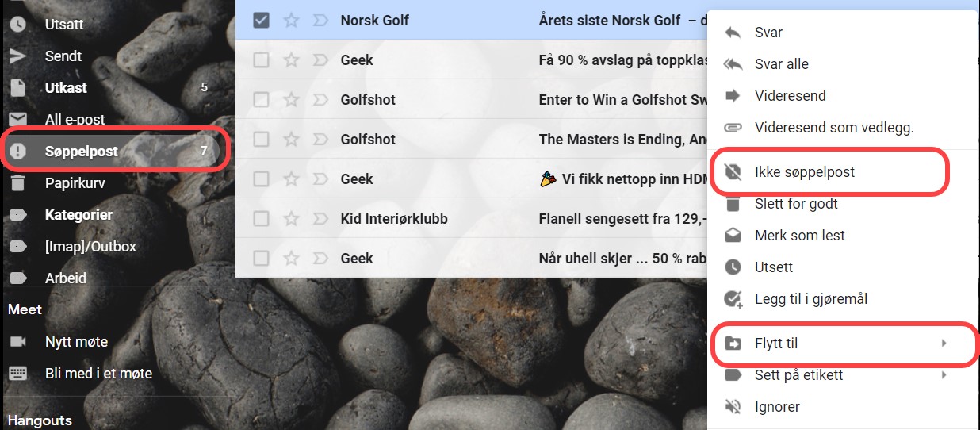Click the reply arrow icon beside Svar
This screenshot has width=980, height=430.
point(733,33)
